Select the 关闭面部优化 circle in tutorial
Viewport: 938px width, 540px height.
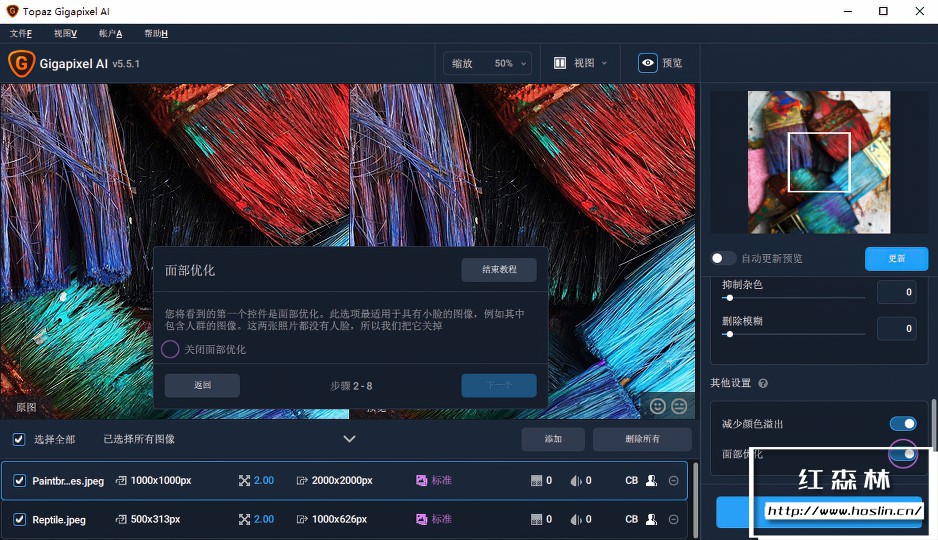[x=170, y=349]
